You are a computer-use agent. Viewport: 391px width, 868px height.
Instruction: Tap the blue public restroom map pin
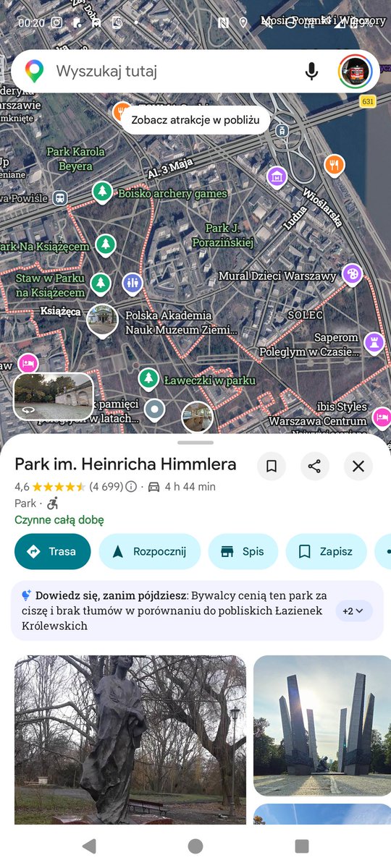coord(132,284)
